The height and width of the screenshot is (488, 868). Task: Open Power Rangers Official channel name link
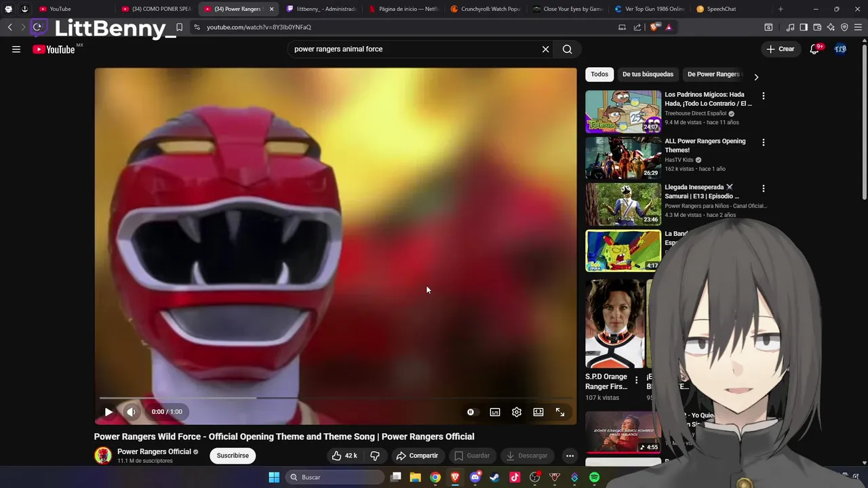tap(154, 451)
